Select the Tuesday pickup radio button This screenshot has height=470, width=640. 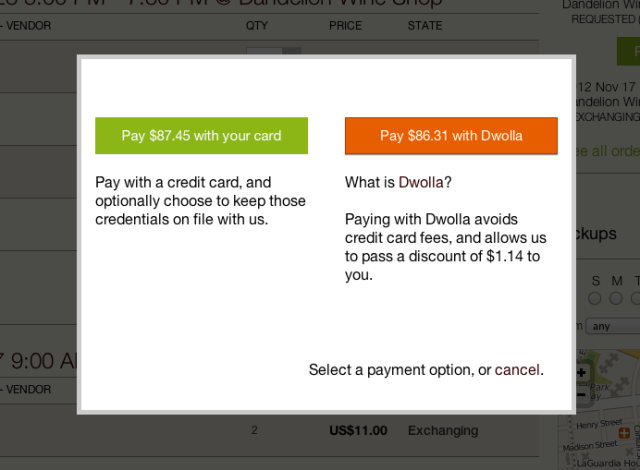point(635,298)
